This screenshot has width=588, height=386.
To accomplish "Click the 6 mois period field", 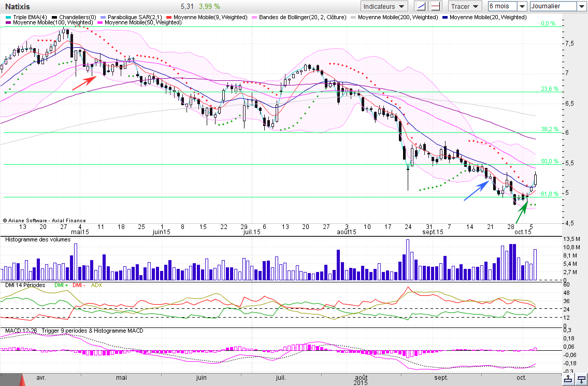I will click(x=503, y=6).
